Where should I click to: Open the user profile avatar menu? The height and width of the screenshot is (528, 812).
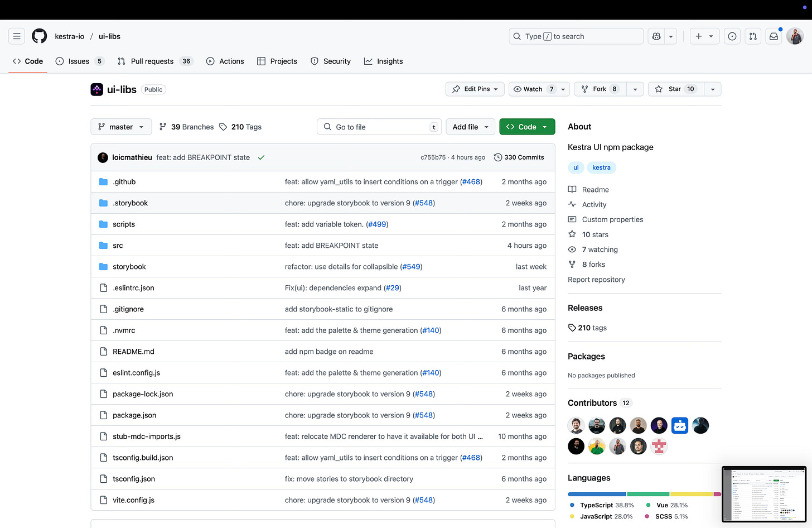pyautogui.click(x=795, y=36)
